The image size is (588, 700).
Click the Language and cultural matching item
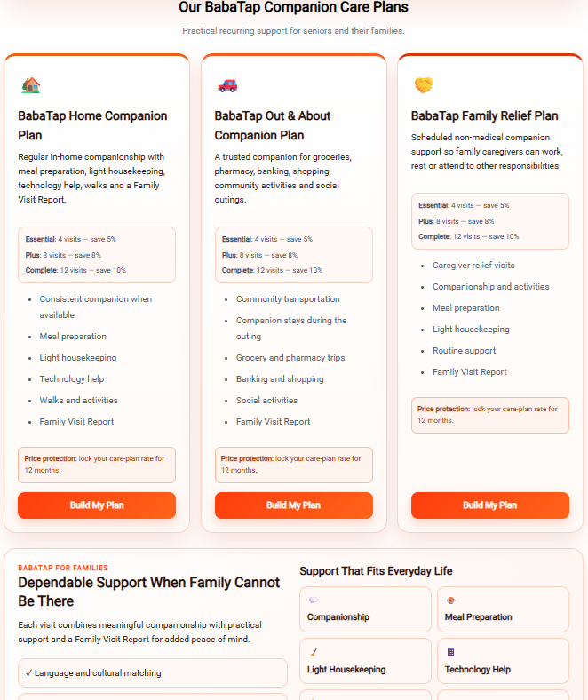[x=153, y=672]
